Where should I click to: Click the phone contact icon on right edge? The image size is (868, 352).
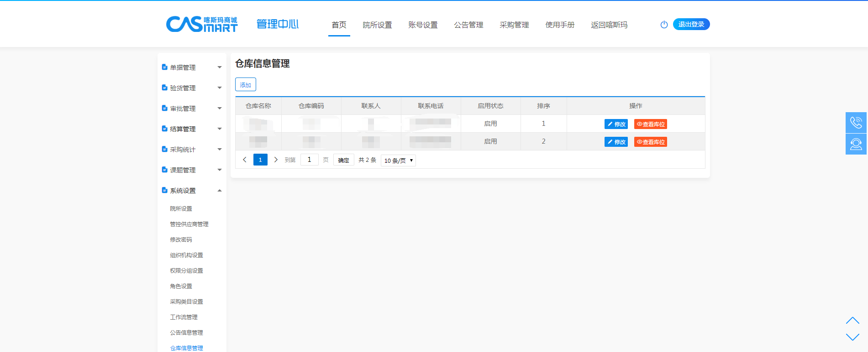pos(856,123)
